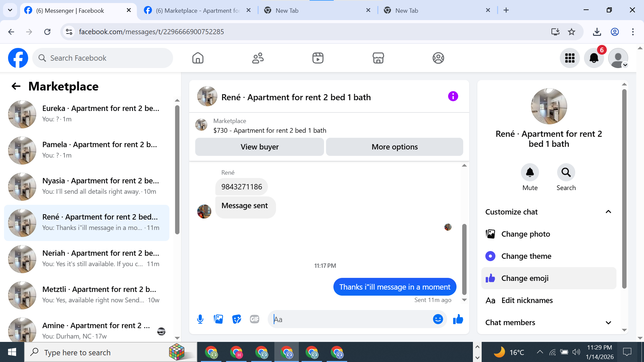
Task: Collapse the Customize chat section
Action: point(608,212)
